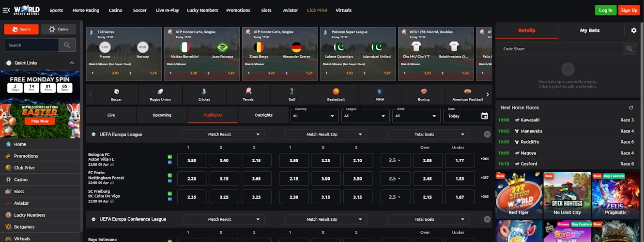
Task: Click next arrow on sports carousel
Action: (488, 94)
